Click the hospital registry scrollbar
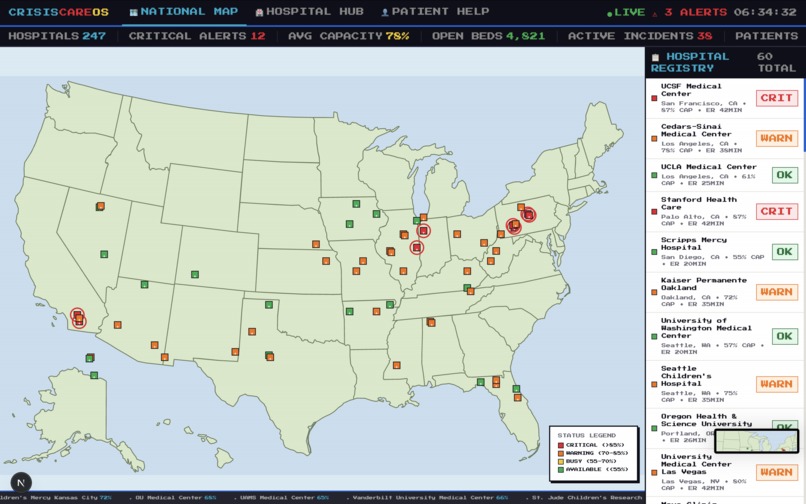This screenshot has height=504, width=806. click(x=804, y=115)
